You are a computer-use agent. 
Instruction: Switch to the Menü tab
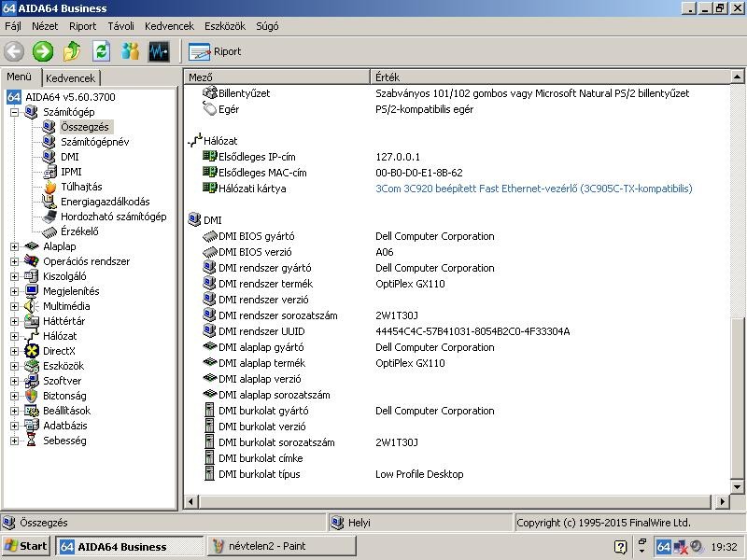coord(20,77)
